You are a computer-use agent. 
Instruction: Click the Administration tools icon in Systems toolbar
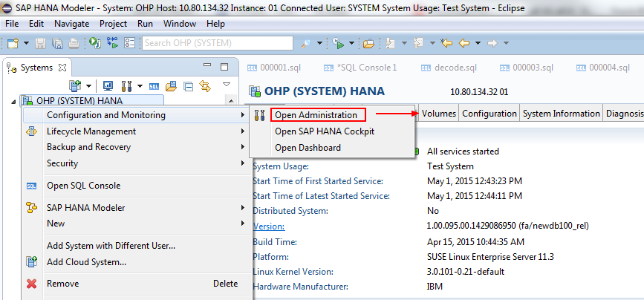(126, 86)
